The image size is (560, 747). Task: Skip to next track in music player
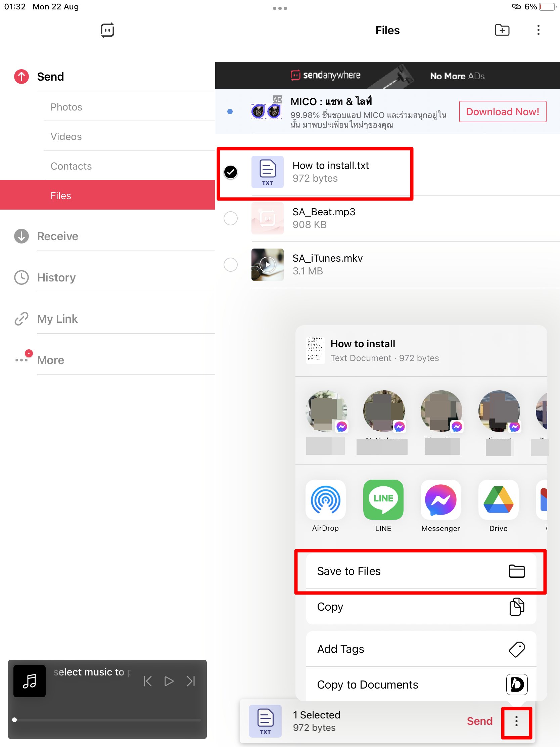(191, 681)
